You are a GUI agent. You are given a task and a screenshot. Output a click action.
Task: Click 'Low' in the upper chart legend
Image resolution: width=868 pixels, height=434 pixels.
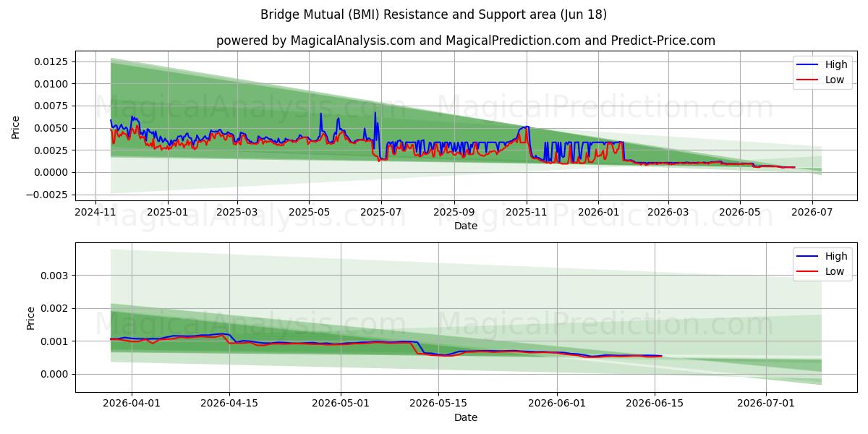click(x=835, y=80)
